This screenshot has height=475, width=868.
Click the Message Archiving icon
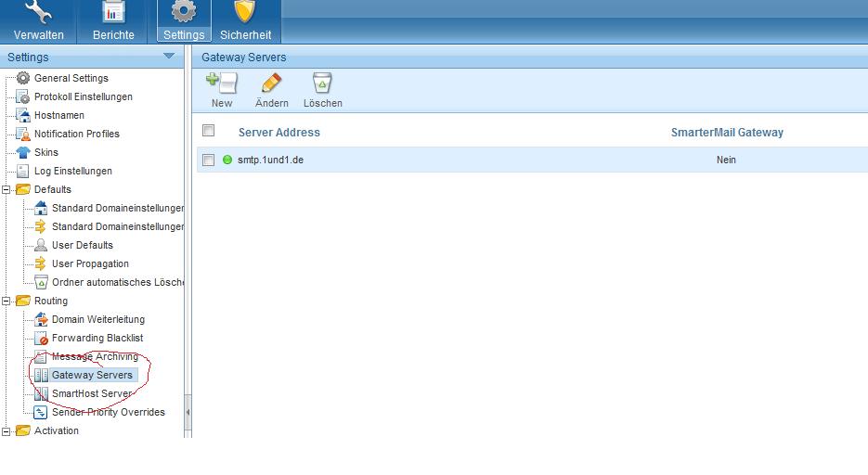pos(41,356)
